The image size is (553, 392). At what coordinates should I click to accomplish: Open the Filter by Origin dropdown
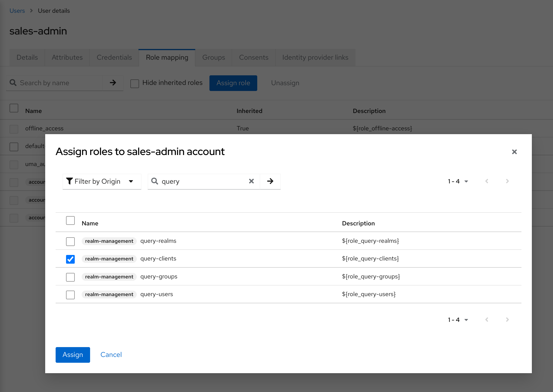pos(102,181)
